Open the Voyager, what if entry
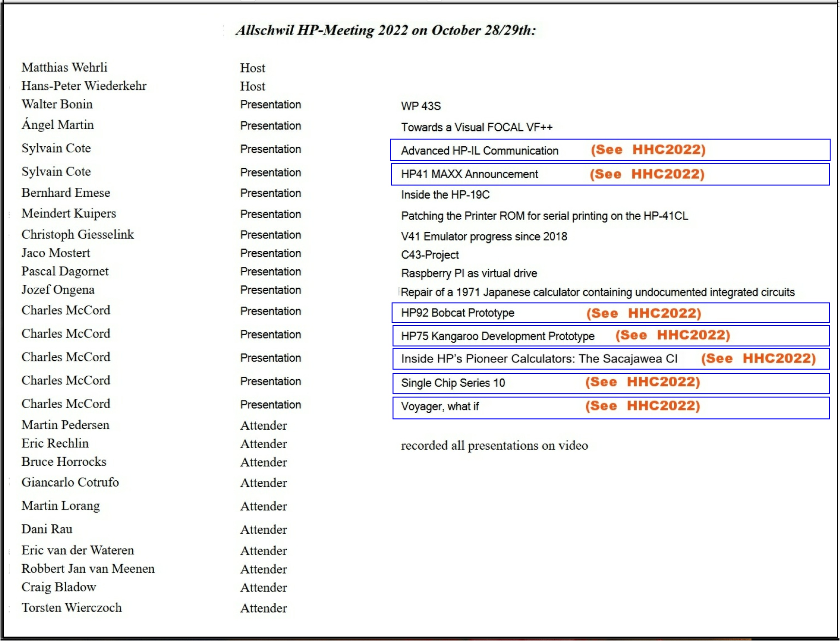The height and width of the screenshot is (641, 840). click(439, 406)
